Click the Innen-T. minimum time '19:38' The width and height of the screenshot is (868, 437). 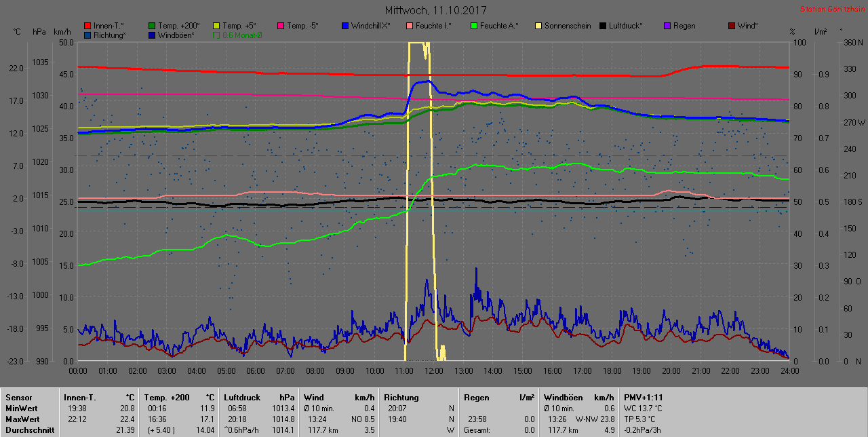[x=77, y=408]
